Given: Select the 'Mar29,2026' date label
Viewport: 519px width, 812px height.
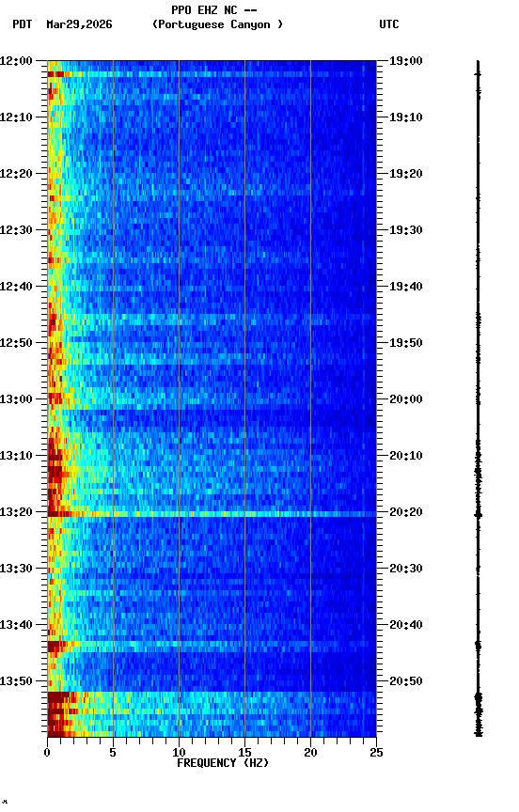Looking at the screenshot, I should (79, 24).
